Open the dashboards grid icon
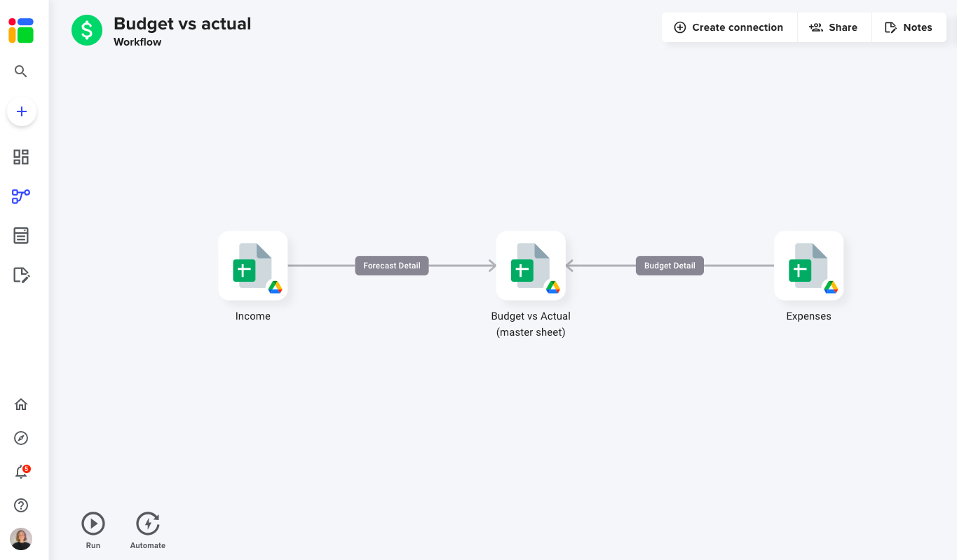 click(x=21, y=157)
